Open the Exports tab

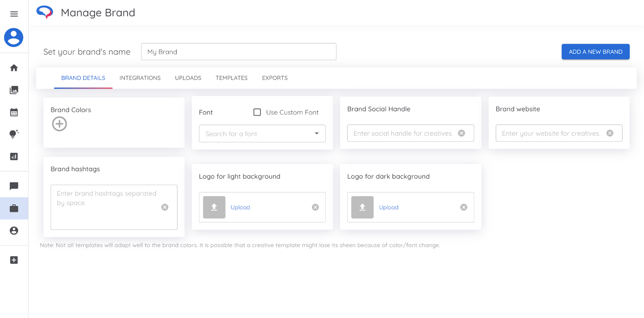click(275, 78)
